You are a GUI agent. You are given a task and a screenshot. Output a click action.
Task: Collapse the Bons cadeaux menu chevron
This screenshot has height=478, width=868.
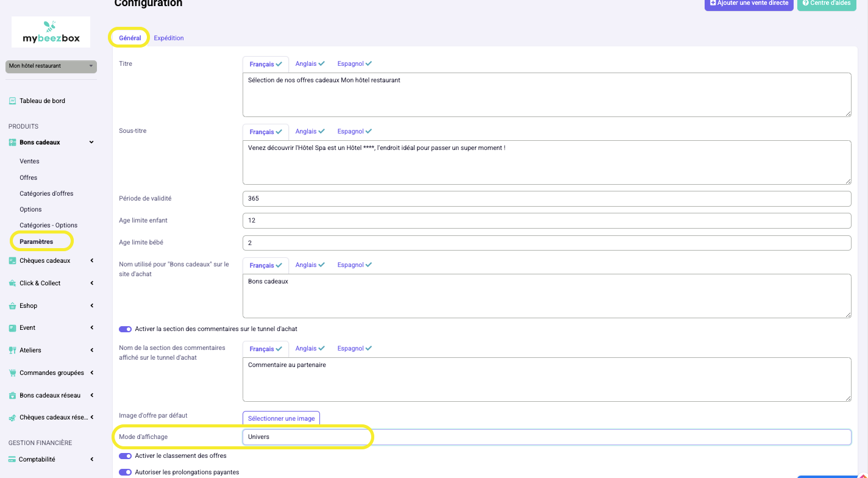[x=91, y=142]
